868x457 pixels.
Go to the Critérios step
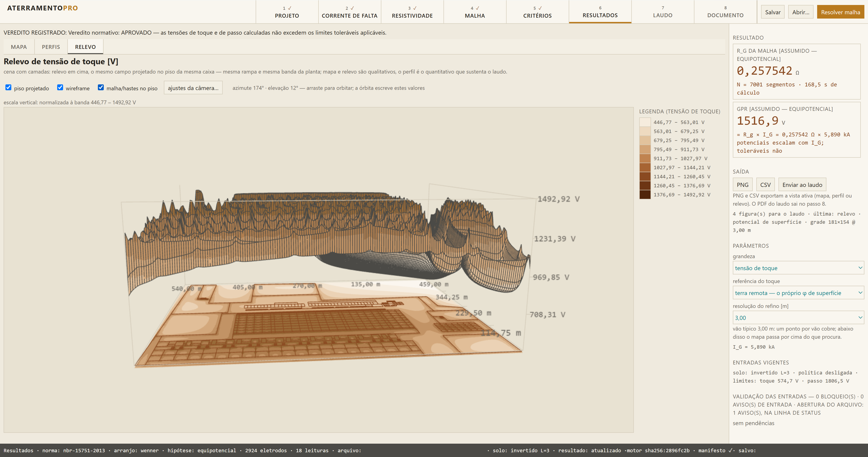[538, 12]
